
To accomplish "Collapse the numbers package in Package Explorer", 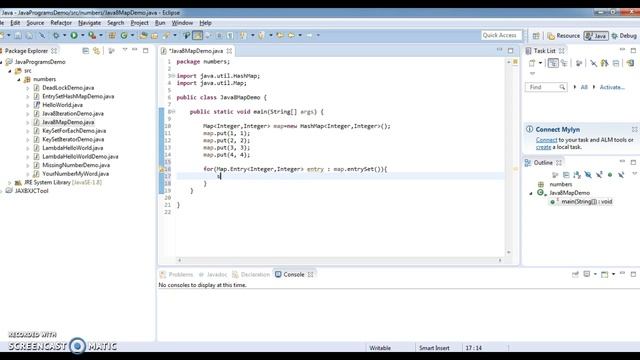I will (x=19, y=79).
